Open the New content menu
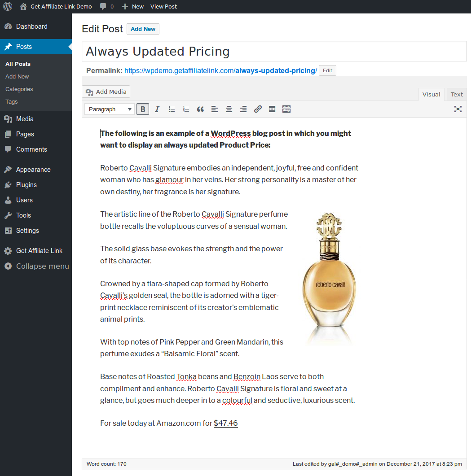This screenshot has height=476, width=471. point(133,6)
